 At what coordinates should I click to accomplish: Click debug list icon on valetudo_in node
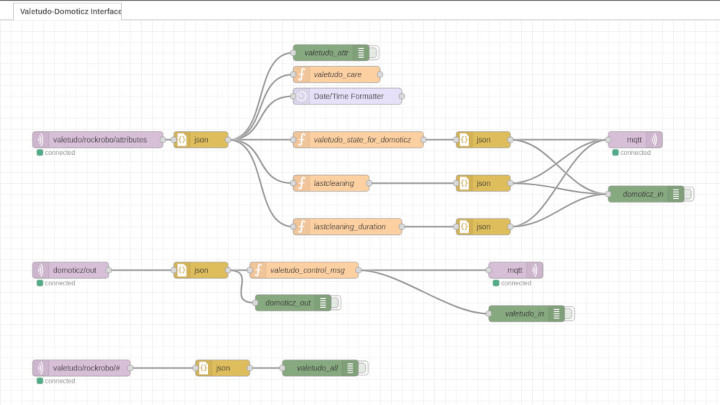click(557, 314)
